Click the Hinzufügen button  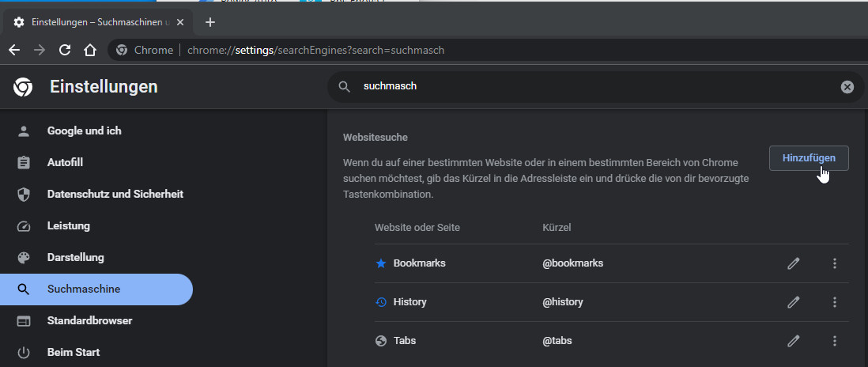pos(808,158)
